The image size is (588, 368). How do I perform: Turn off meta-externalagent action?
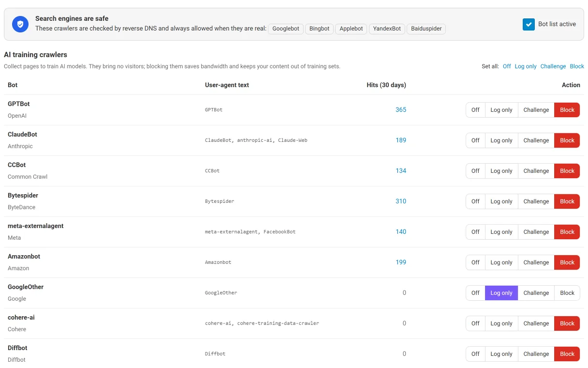pyautogui.click(x=475, y=232)
